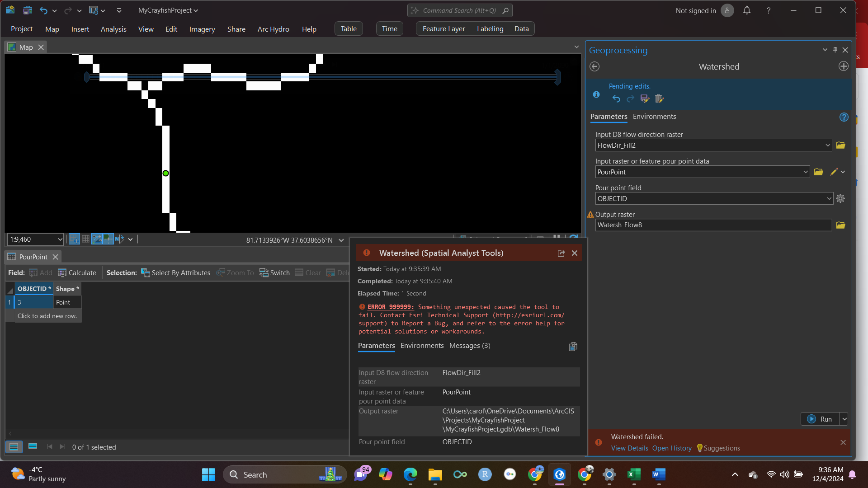Open the Run button dropdown arrow
Image resolution: width=868 pixels, height=488 pixels.
(844, 419)
